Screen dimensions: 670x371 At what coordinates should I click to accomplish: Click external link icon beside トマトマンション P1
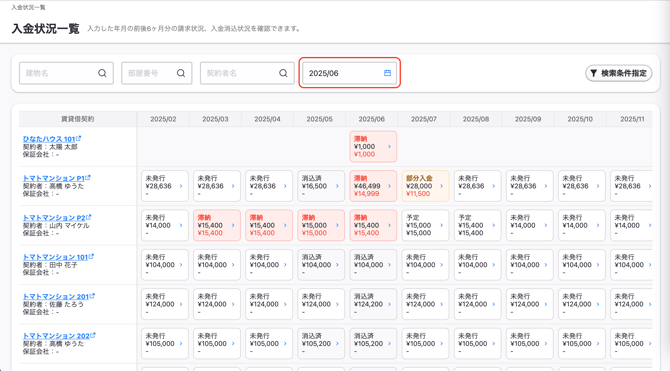(88, 177)
